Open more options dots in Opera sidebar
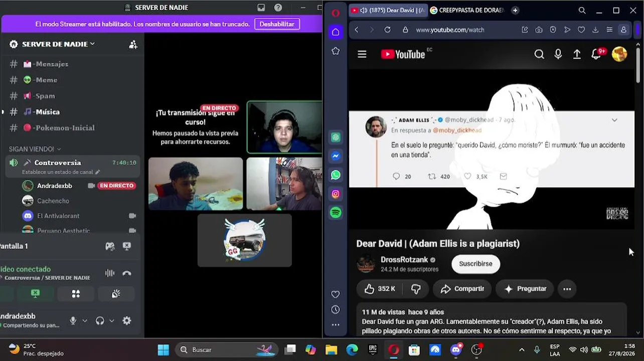This screenshot has width=644, height=361. pyautogui.click(x=336, y=325)
